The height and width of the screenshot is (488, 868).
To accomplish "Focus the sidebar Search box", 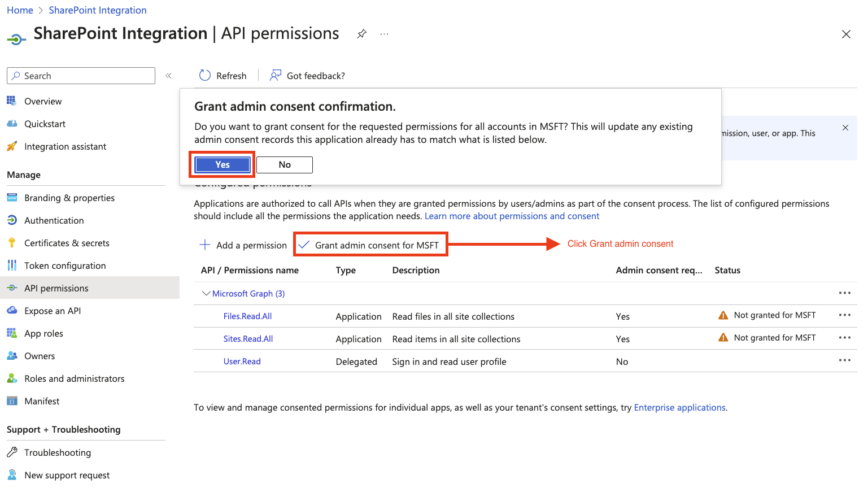I will pyautogui.click(x=81, y=76).
